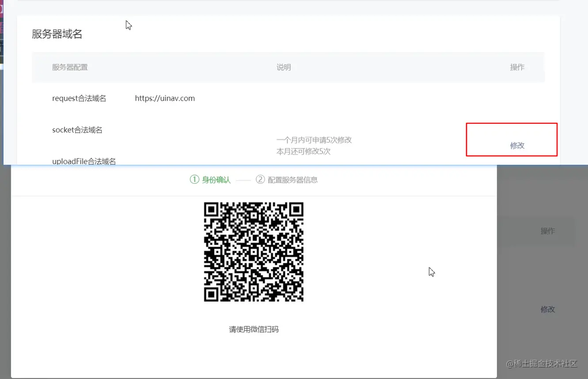Select step 身份确认
This screenshot has height=379, width=588.
pyautogui.click(x=210, y=180)
